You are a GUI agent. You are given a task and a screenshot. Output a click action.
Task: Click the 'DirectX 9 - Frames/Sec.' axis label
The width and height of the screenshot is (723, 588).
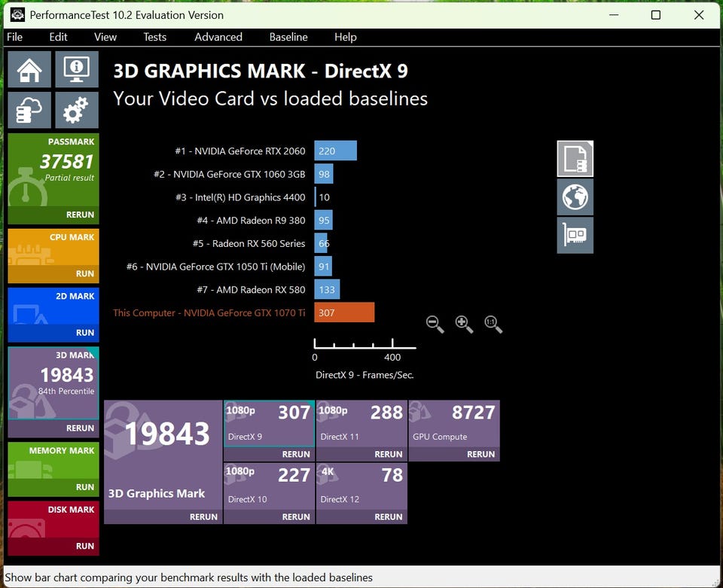[365, 375]
